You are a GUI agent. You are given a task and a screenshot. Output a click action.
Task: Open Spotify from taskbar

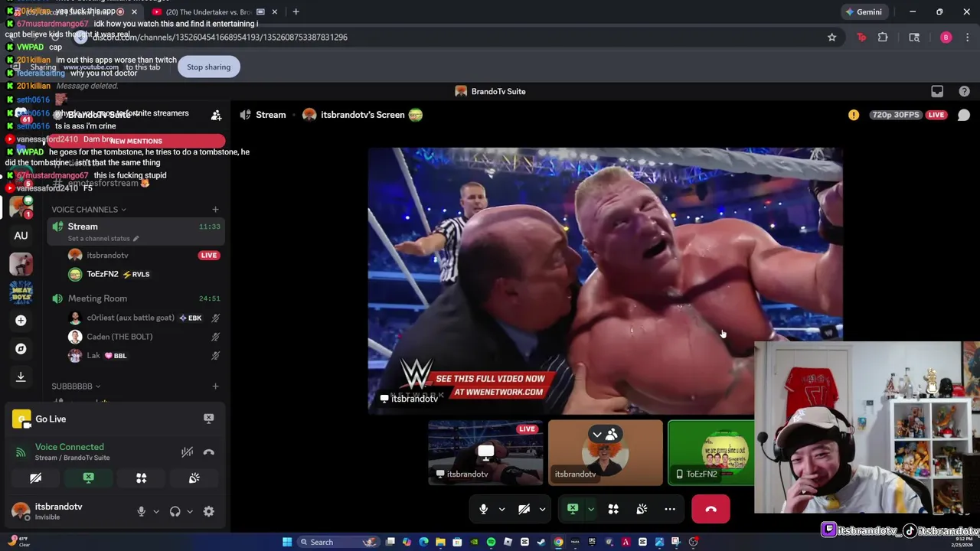pyautogui.click(x=491, y=542)
